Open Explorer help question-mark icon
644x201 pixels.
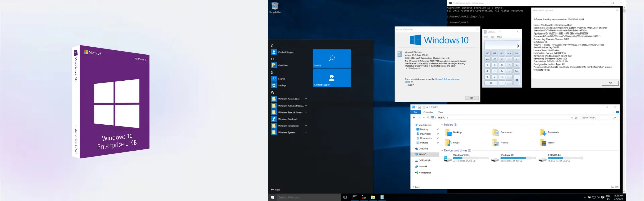(617, 112)
